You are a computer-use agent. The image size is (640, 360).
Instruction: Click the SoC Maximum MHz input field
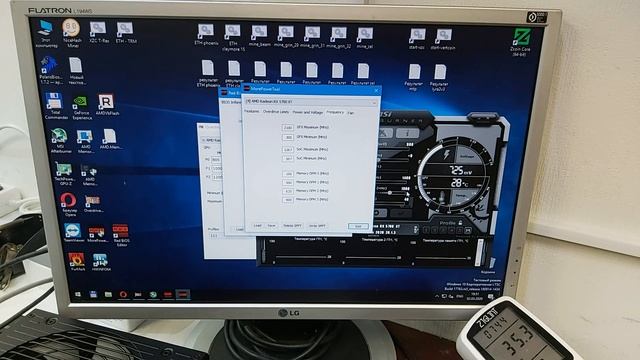[x=288, y=150]
